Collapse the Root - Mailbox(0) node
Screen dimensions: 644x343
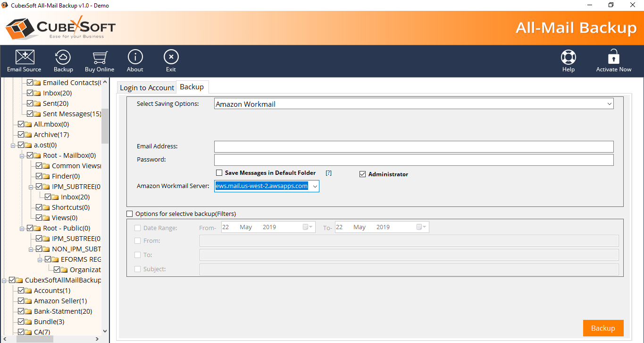(x=22, y=155)
